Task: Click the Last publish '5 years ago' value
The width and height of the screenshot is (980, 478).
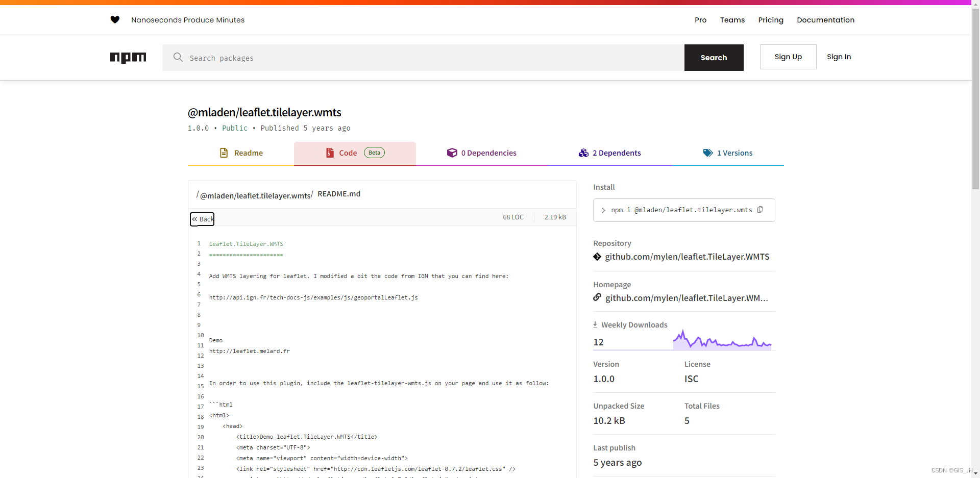Action: coord(617,463)
